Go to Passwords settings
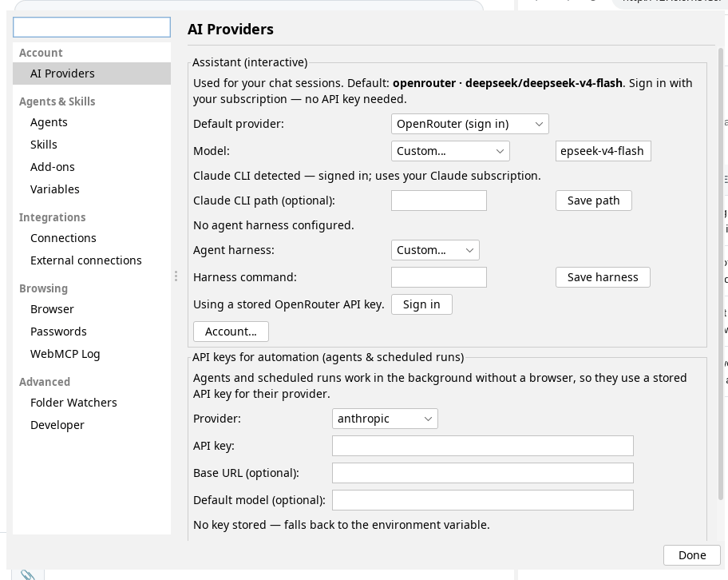The height and width of the screenshot is (580, 728). point(92,332)
